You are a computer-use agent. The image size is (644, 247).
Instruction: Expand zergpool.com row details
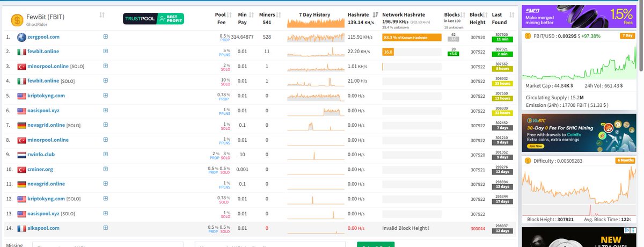pyautogui.click(x=106, y=37)
